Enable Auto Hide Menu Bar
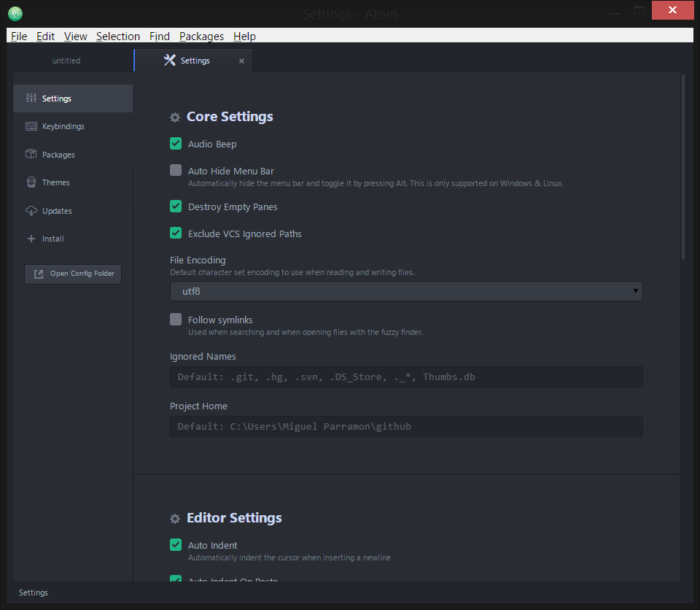The width and height of the screenshot is (700, 610). 176,170
